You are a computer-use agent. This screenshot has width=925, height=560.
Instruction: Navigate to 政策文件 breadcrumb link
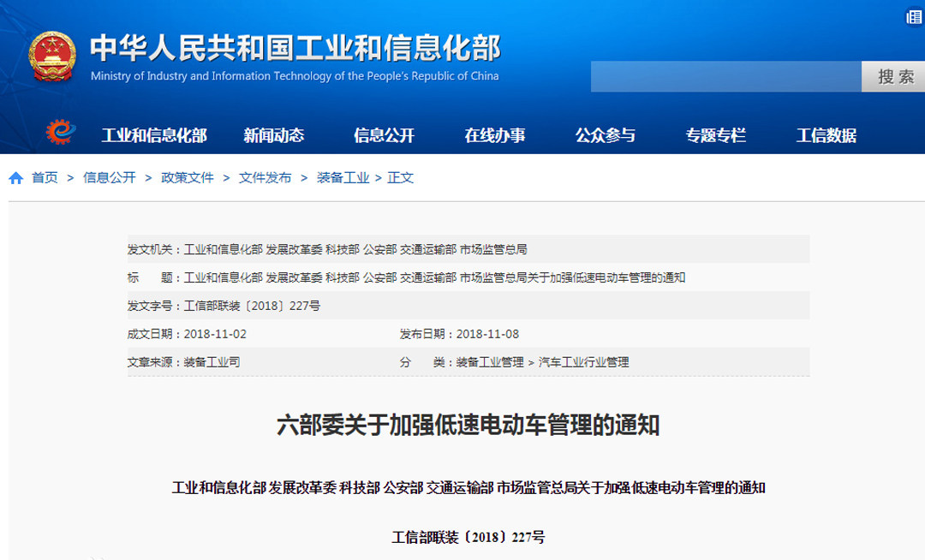(188, 178)
